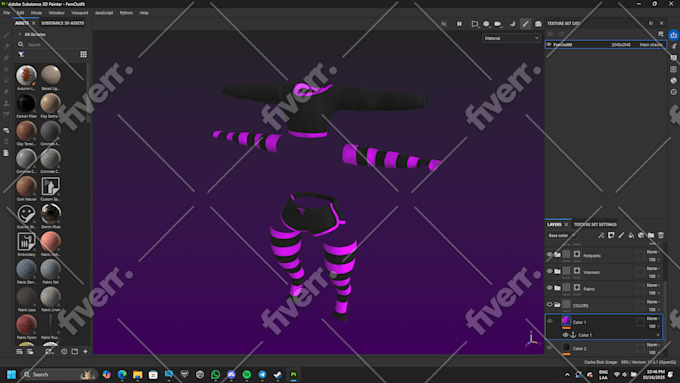680x383 pixels.
Task: Remove the Color 1 anchor point effect
Action: [x=658, y=335]
